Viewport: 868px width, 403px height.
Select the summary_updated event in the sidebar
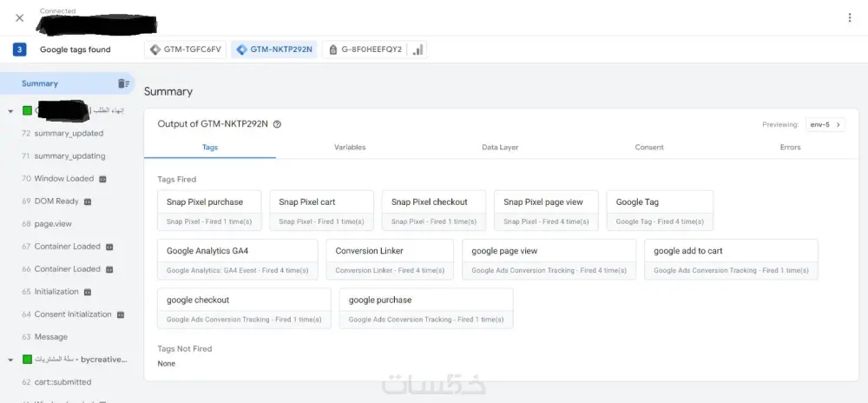tap(68, 134)
